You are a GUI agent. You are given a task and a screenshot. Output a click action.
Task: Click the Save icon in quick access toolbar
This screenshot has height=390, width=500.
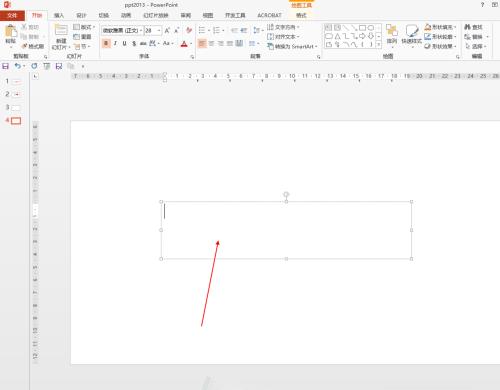pos(5,66)
